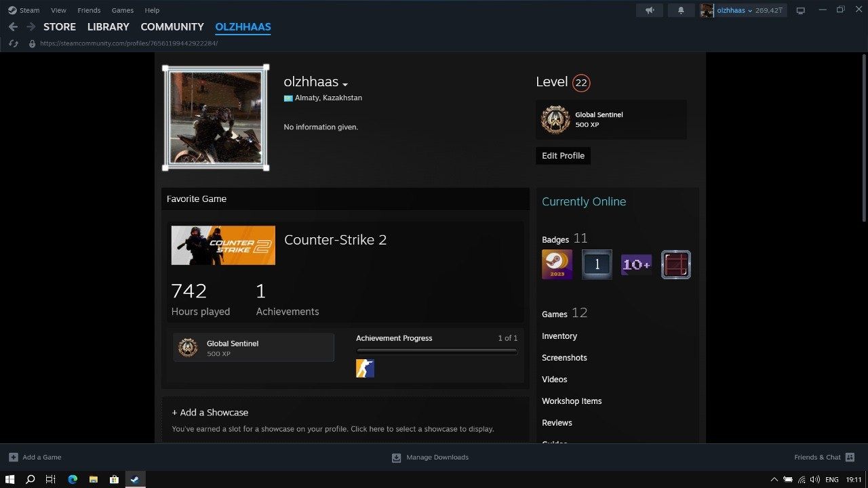Switch to the COMMUNITY tab
This screenshot has width=868, height=488.
click(172, 26)
